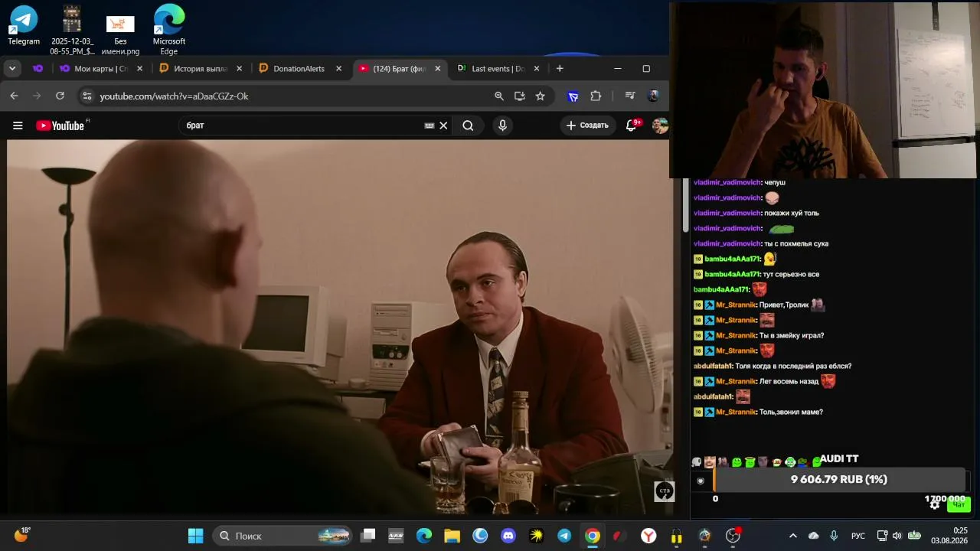Open the clock showing 0:25

[x=949, y=535]
